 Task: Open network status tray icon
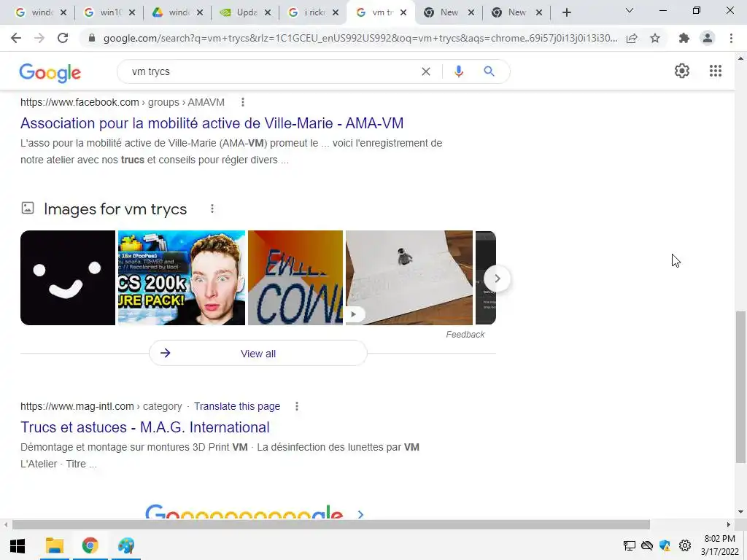(x=630, y=545)
